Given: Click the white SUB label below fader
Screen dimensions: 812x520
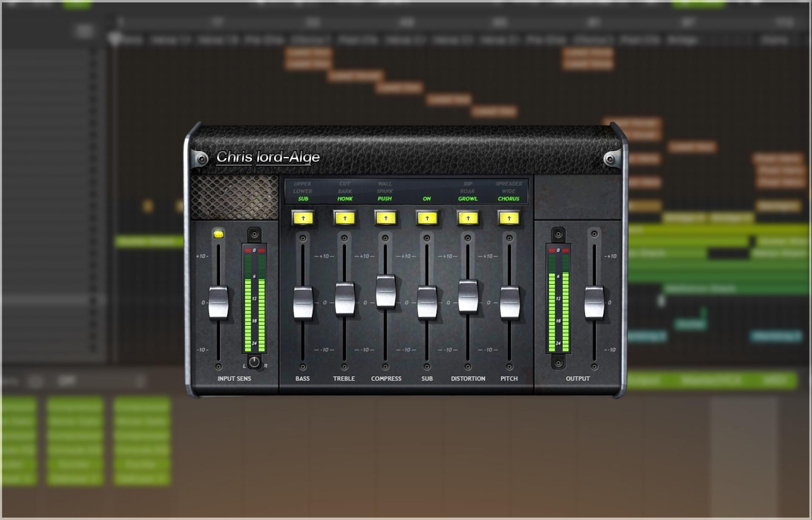Looking at the screenshot, I should click(x=427, y=378).
